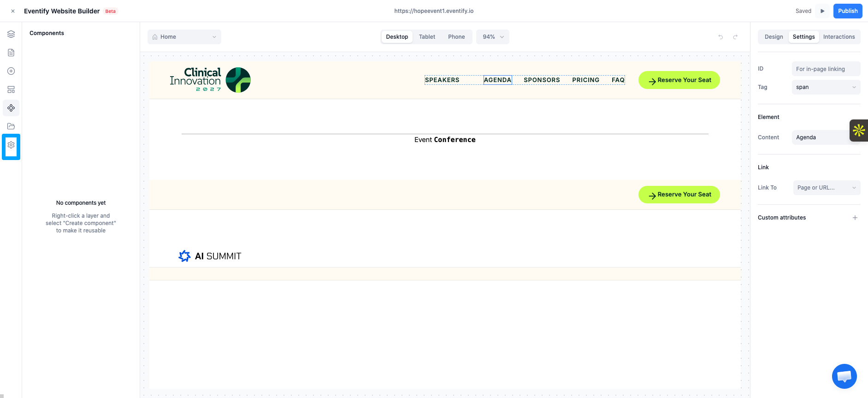Image resolution: width=868 pixels, height=398 pixels.
Task: Select the SPEAKERS nav link
Action: pos(442,80)
